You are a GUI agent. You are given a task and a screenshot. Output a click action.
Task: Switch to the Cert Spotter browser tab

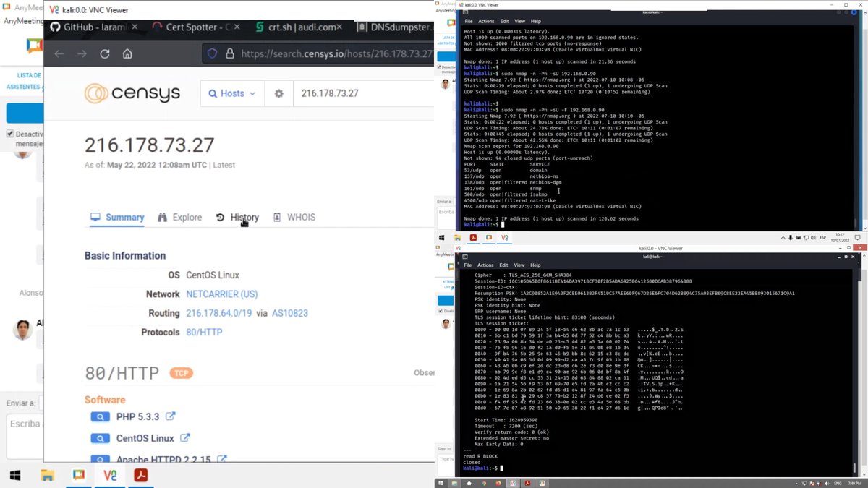point(194,27)
